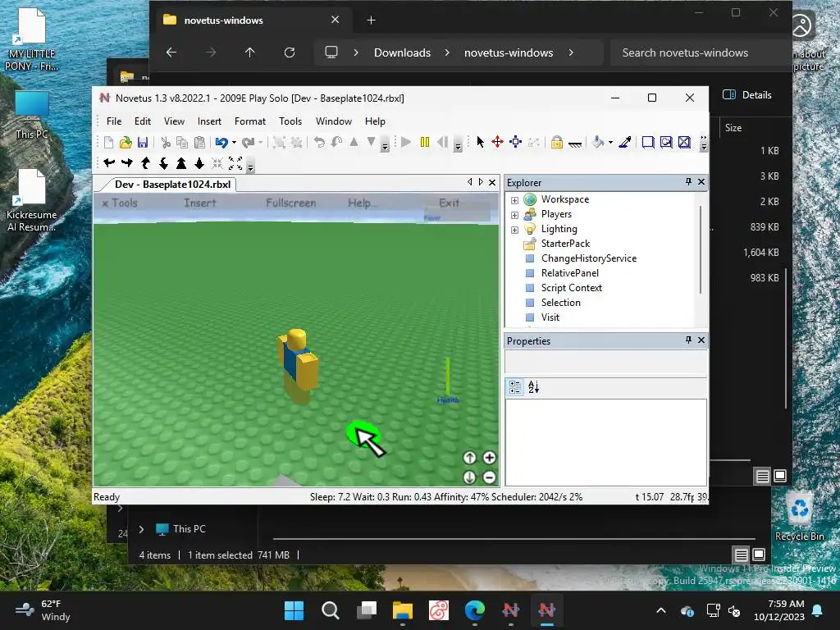Open the File menu

(x=113, y=121)
